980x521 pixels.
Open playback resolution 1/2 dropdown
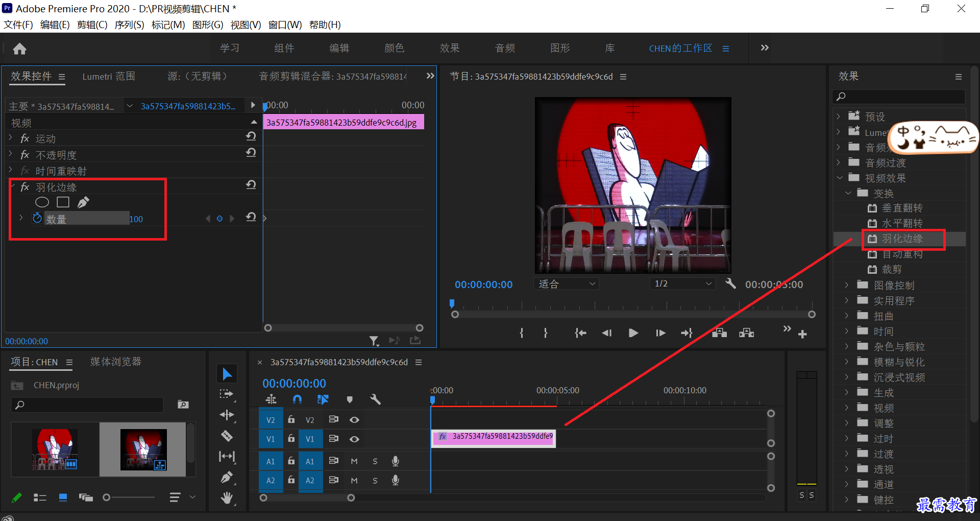(x=683, y=283)
